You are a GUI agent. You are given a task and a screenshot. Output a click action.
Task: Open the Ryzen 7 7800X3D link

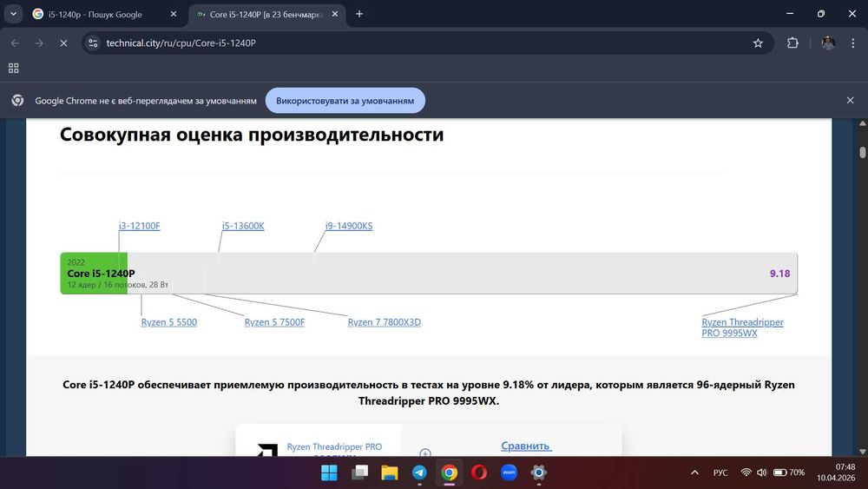385,321
